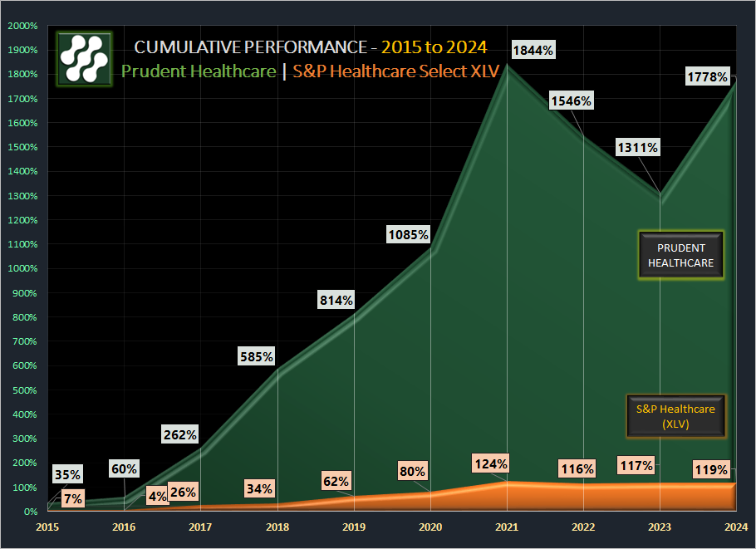Select the 585% data label
756x549 pixels.
pyautogui.click(x=257, y=356)
